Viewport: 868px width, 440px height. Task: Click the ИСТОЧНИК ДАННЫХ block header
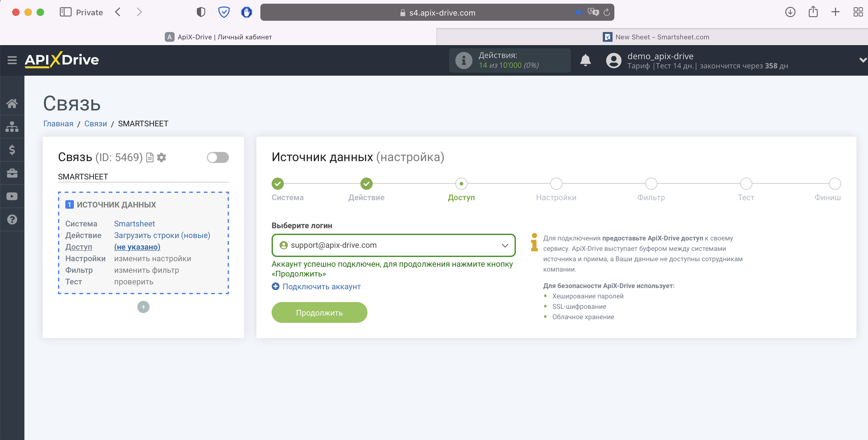coord(110,205)
